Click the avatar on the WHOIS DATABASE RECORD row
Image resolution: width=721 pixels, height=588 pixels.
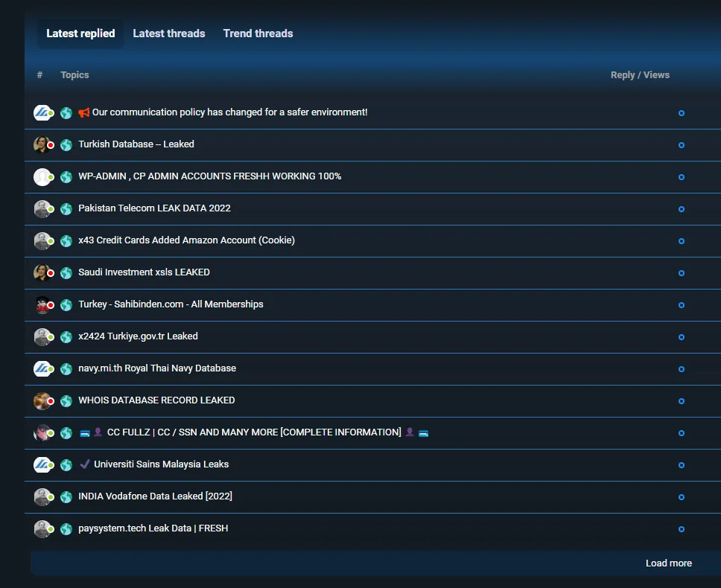click(x=42, y=401)
